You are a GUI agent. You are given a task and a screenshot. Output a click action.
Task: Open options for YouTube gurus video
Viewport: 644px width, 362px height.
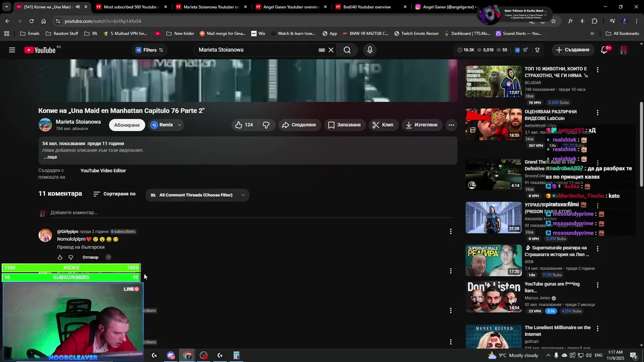pos(597,285)
